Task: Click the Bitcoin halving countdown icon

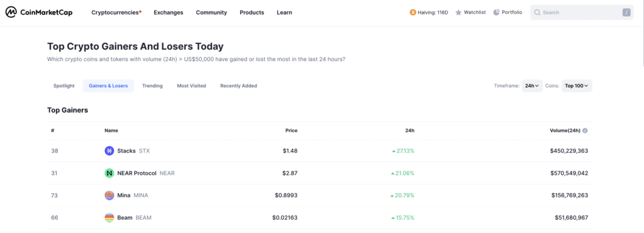Action: tap(413, 13)
